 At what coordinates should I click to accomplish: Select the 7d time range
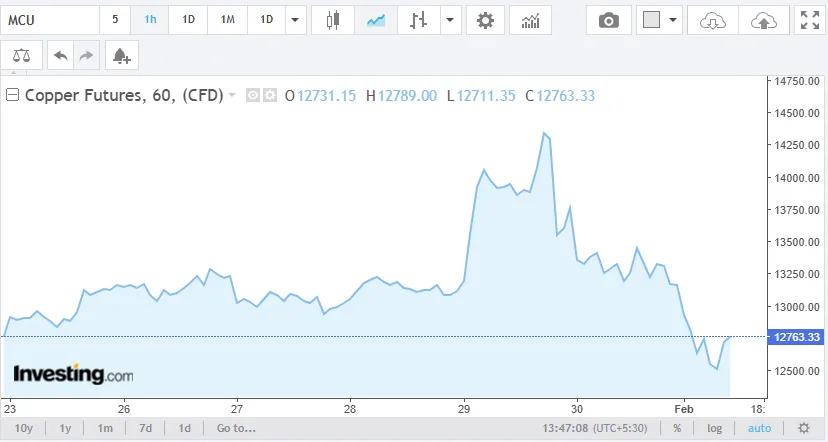coord(145,428)
